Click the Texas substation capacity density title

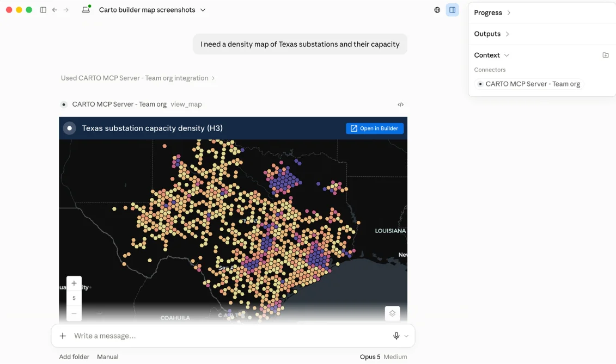pyautogui.click(x=152, y=128)
